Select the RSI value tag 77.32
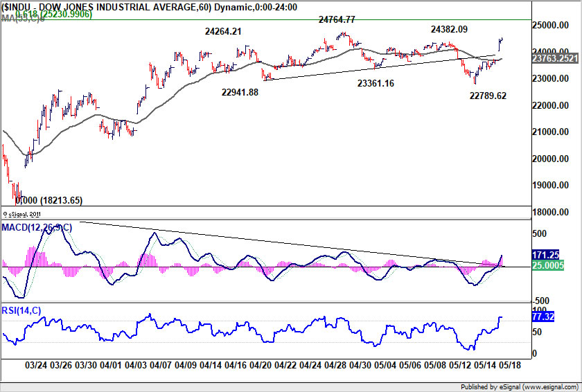This screenshot has width=582, height=392. [x=543, y=317]
